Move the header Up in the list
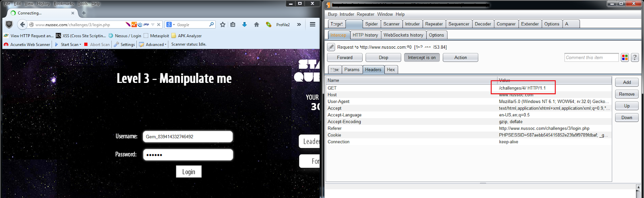Image resolution: width=644 pixels, height=198 pixels. pyautogui.click(x=627, y=106)
